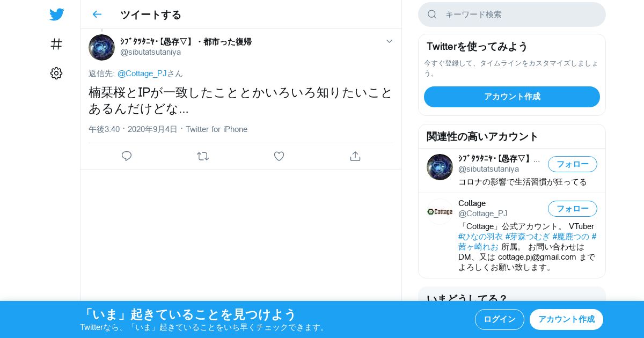
Task: Expand the tweet options chevron menu
Action: coord(389,41)
